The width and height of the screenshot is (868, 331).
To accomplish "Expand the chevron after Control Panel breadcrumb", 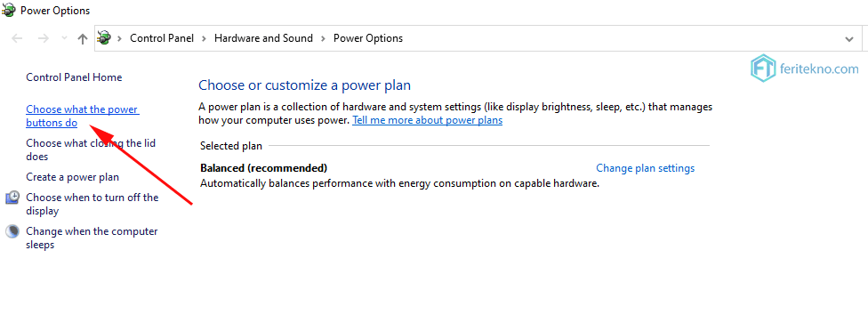I will (204, 38).
